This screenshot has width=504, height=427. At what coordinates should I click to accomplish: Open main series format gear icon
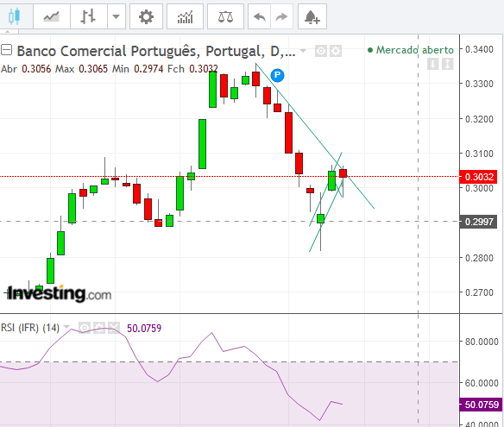pos(336,51)
